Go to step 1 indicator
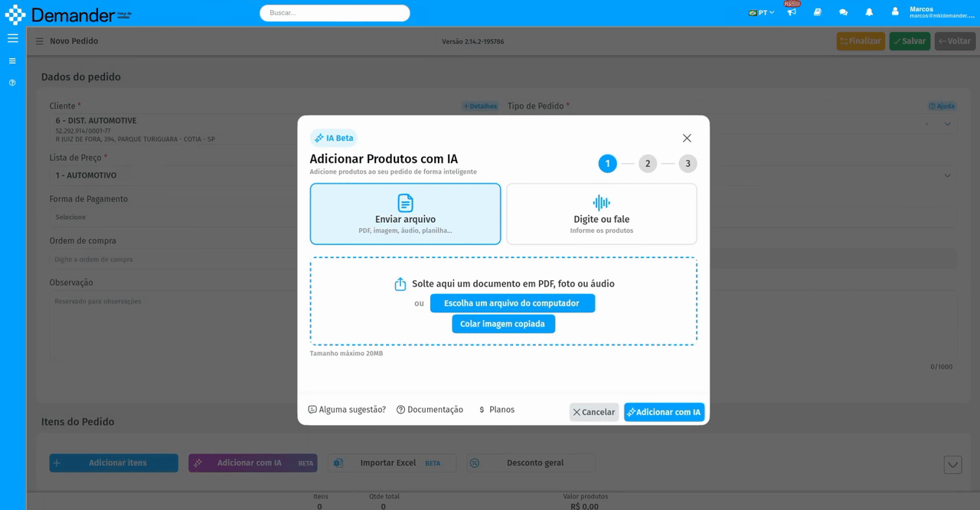 coord(607,163)
